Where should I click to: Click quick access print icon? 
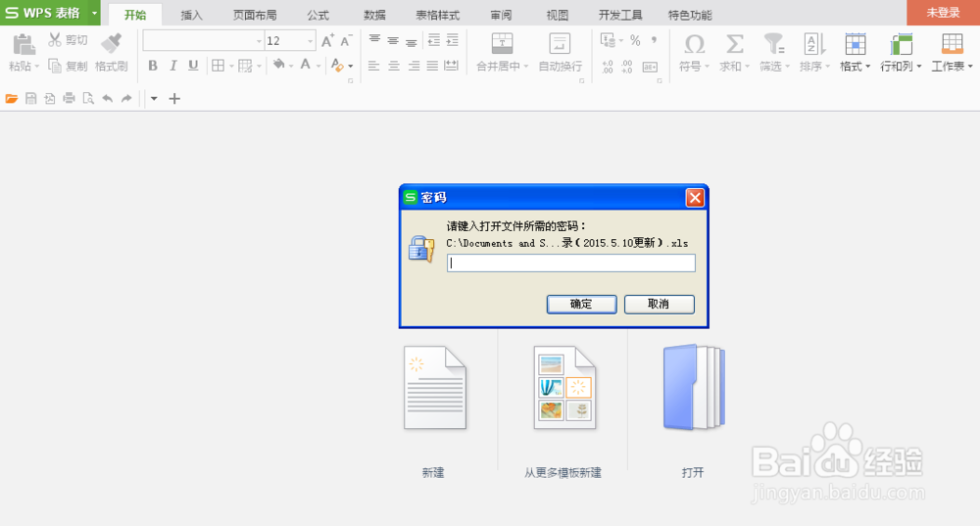(x=69, y=98)
